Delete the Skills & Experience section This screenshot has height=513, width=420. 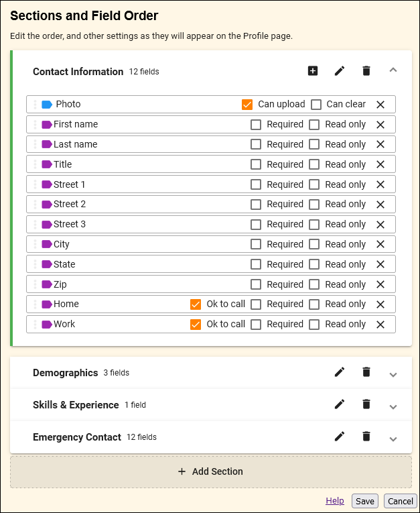[366, 404]
